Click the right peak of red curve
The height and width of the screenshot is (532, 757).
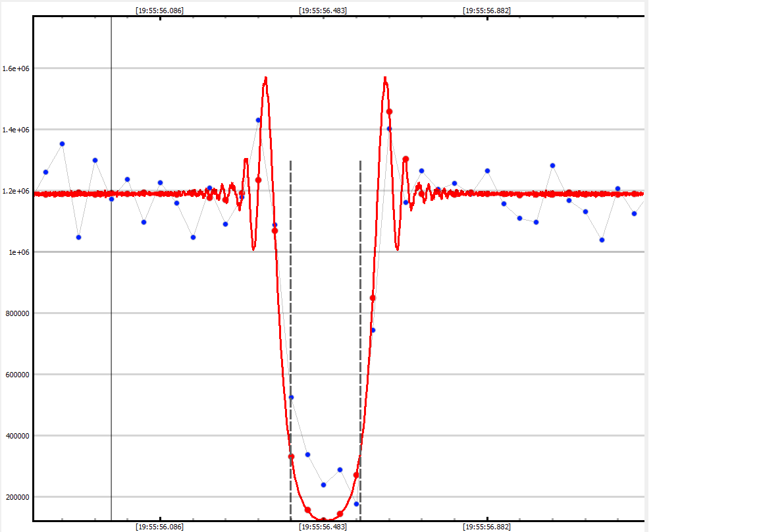[x=385, y=78]
